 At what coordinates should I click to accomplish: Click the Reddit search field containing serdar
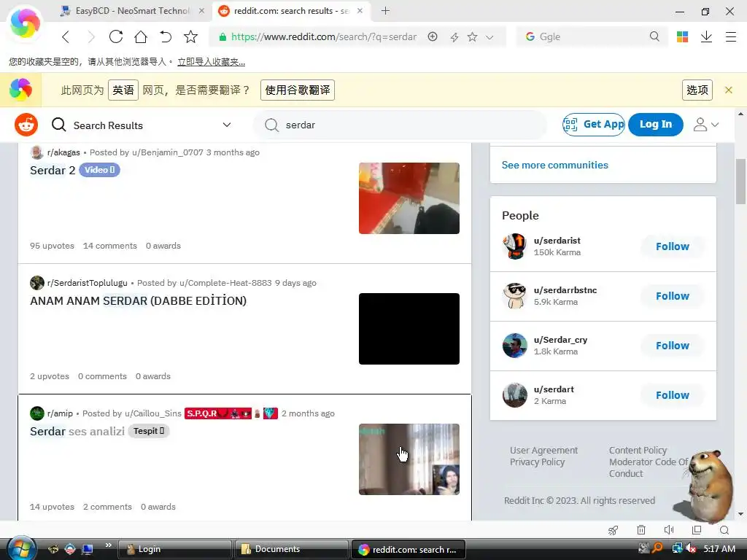(x=400, y=125)
